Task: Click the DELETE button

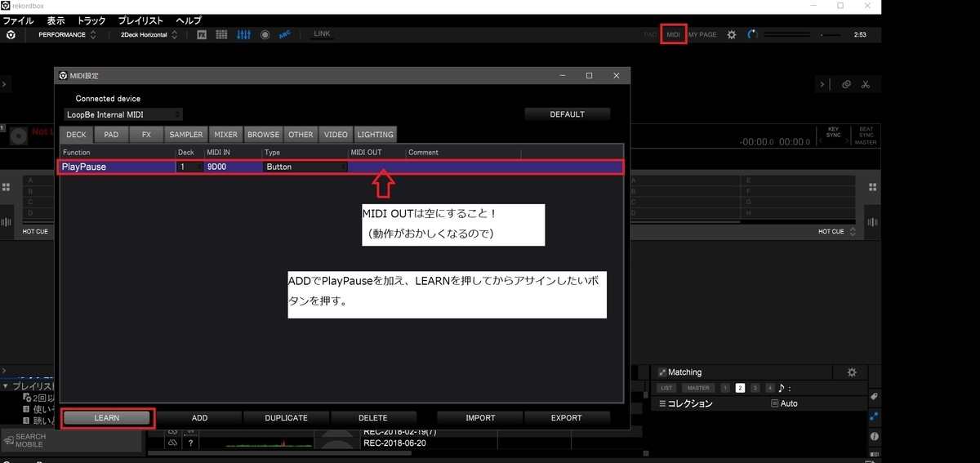Action: (x=372, y=418)
